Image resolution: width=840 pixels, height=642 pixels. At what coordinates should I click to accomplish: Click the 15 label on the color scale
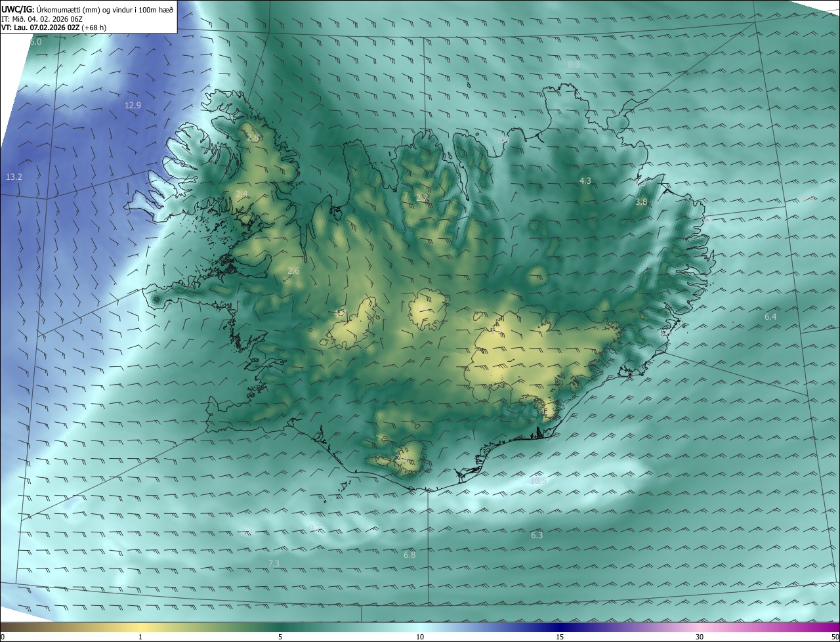coord(560,637)
